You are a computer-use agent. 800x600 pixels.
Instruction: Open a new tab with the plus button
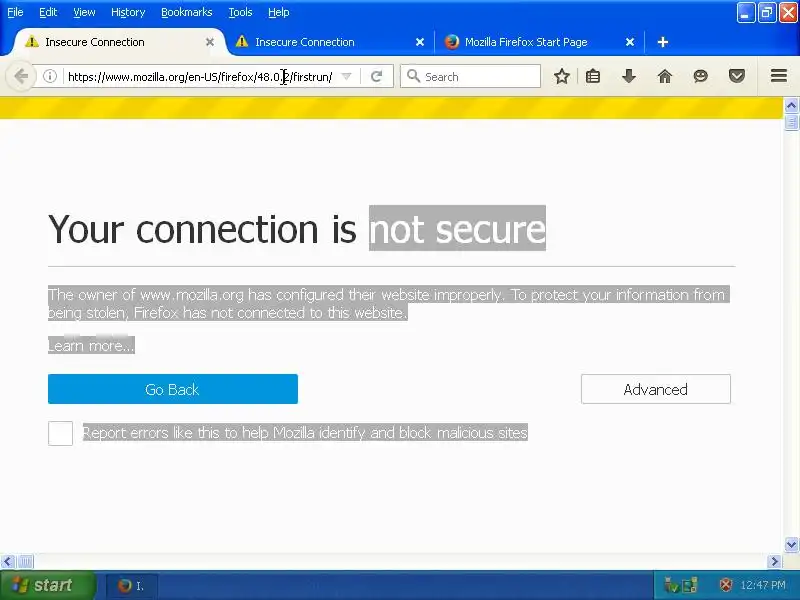point(663,42)
